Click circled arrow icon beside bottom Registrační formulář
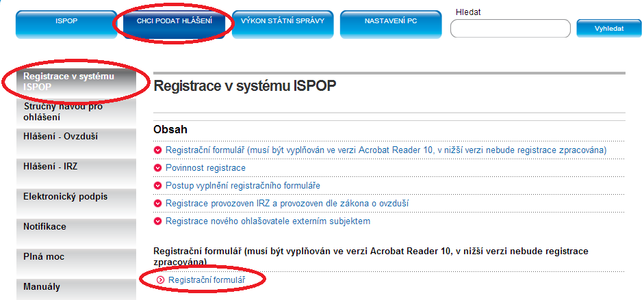The width and height of the screenshot is (644, 300). (x=161, y=280)
